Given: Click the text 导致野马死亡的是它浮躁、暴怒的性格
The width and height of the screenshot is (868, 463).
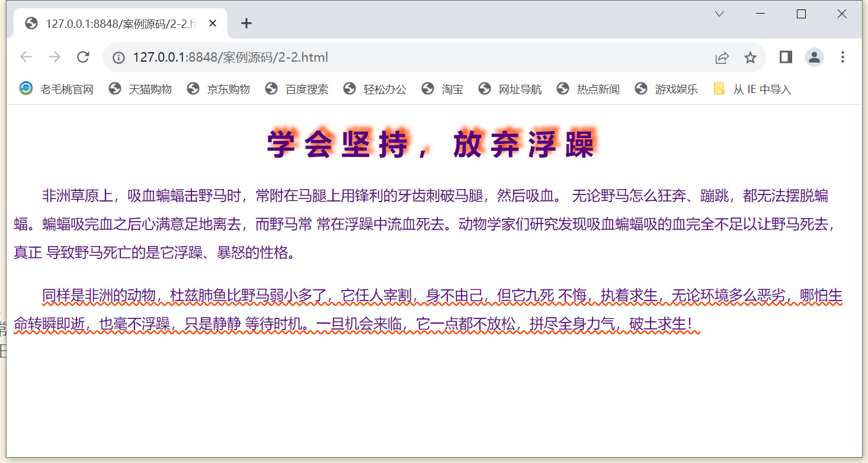Looking at the screenshot, I should click(167, 253).
